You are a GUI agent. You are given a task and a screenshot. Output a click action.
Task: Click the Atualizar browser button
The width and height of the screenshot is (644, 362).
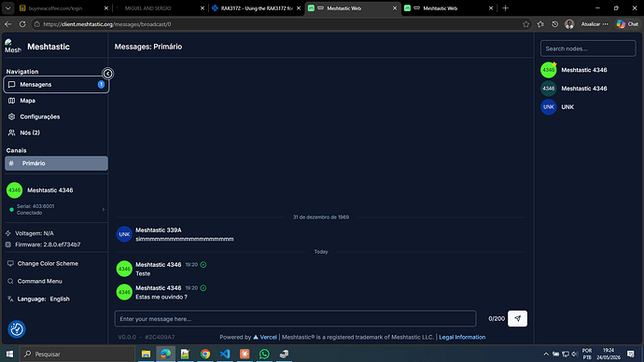(595, 24)
